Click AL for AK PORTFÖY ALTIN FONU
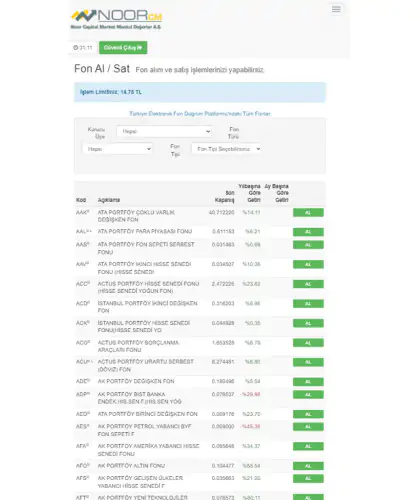This screenshot has width=420, height=500. point(308,466)
